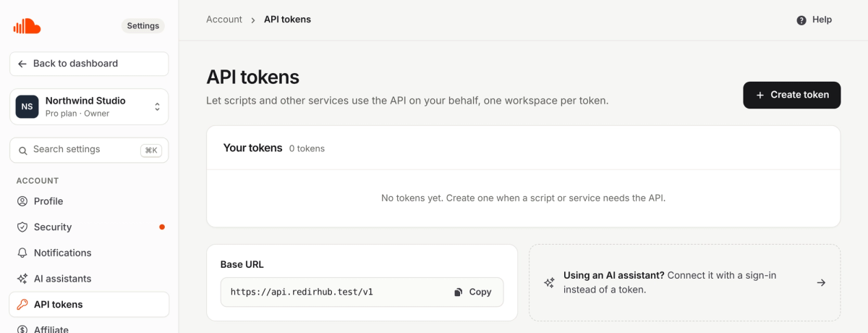Click the Notifications bell icon
Screen dimensions: 868x333
point(22,253)
